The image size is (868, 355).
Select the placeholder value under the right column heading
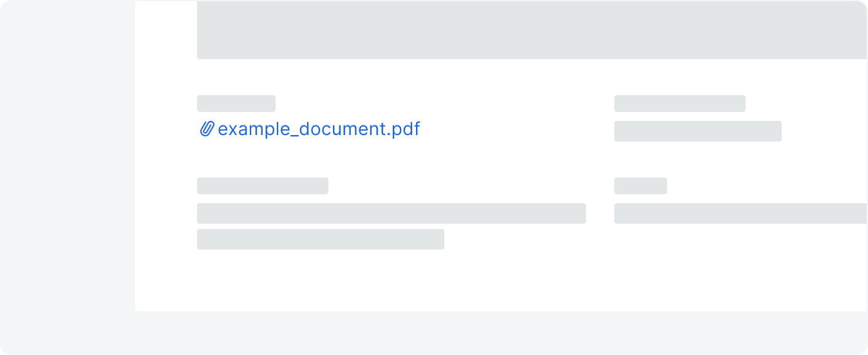click(698, 131)
